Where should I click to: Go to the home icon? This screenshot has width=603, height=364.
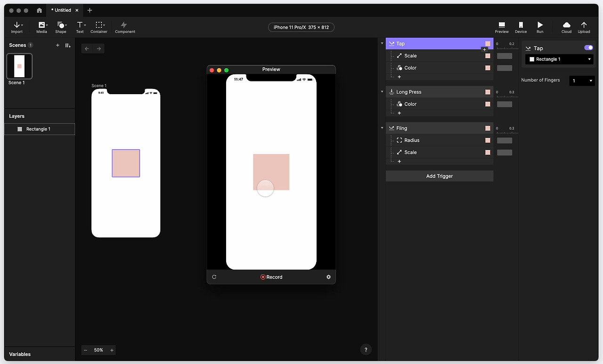[39, 10]
